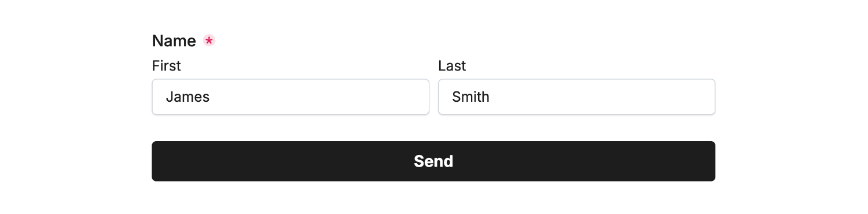Viewport: 868px width, 214px height.
Task: Focus the Last name input field
Action: pyautogui.click(x=577, y=97)
